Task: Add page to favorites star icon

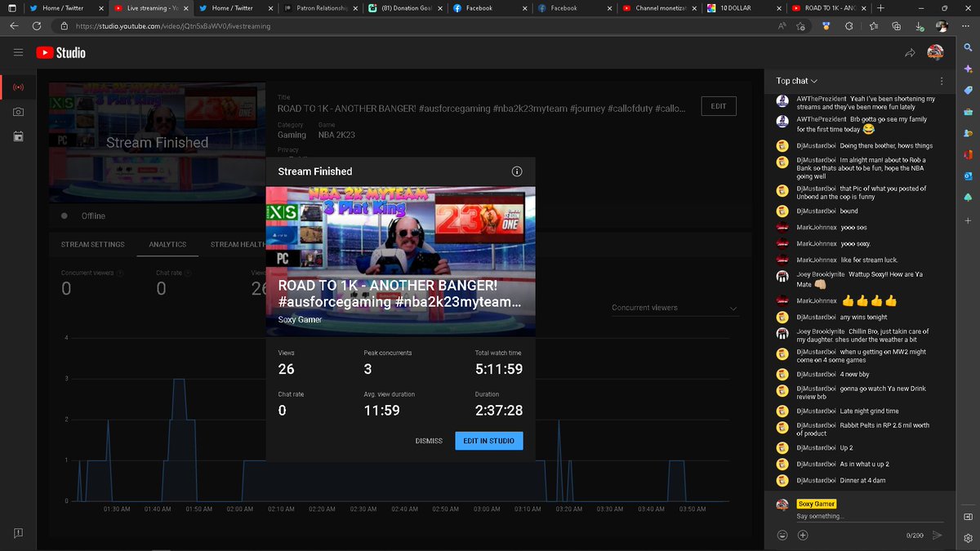Action: [x=801, y=26]
